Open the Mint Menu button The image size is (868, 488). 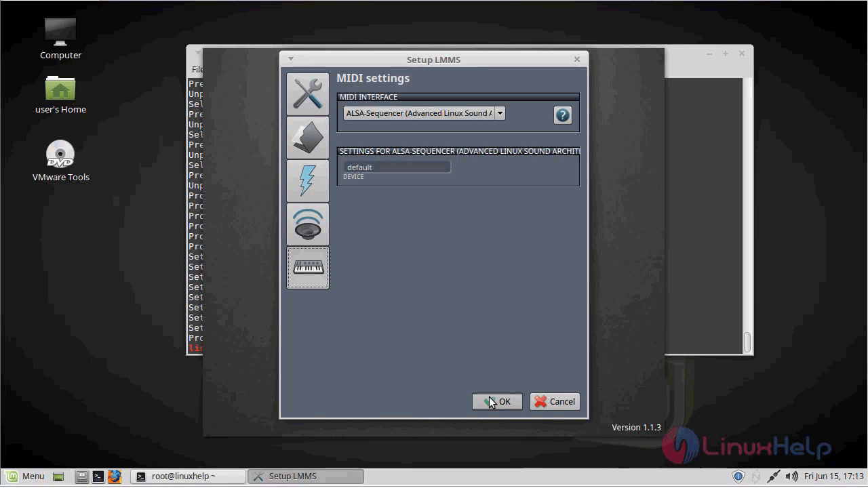24,476
